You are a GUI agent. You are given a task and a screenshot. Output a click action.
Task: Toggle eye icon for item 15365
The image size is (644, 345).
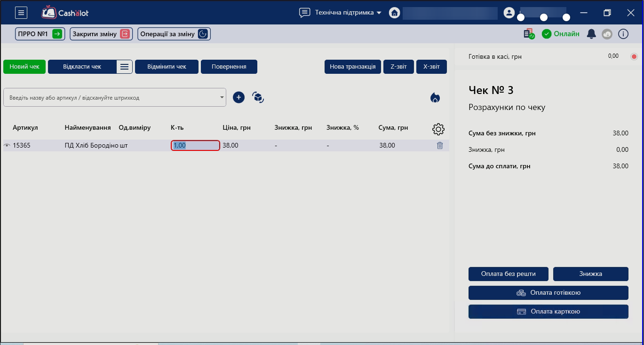click(7, 146)
